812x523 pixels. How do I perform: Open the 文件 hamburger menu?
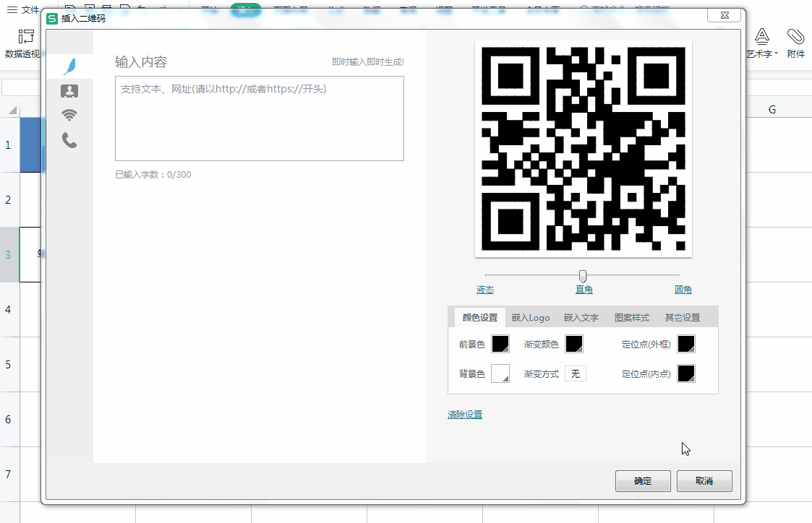(22, 9)
